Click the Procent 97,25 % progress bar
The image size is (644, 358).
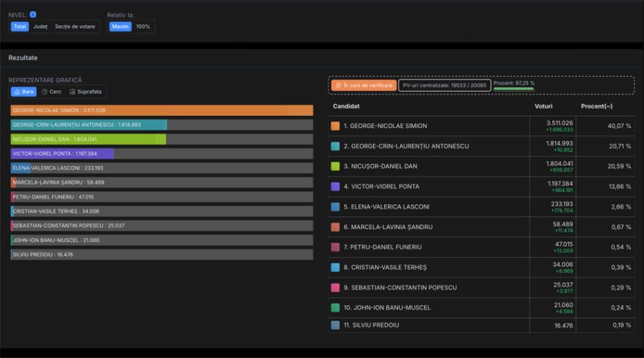(514, 89)
